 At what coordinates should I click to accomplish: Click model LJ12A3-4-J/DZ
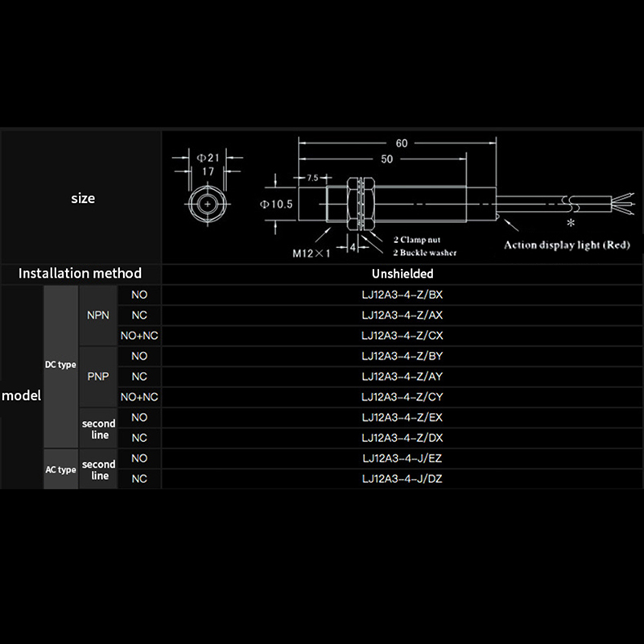click(x=402, y=479)
